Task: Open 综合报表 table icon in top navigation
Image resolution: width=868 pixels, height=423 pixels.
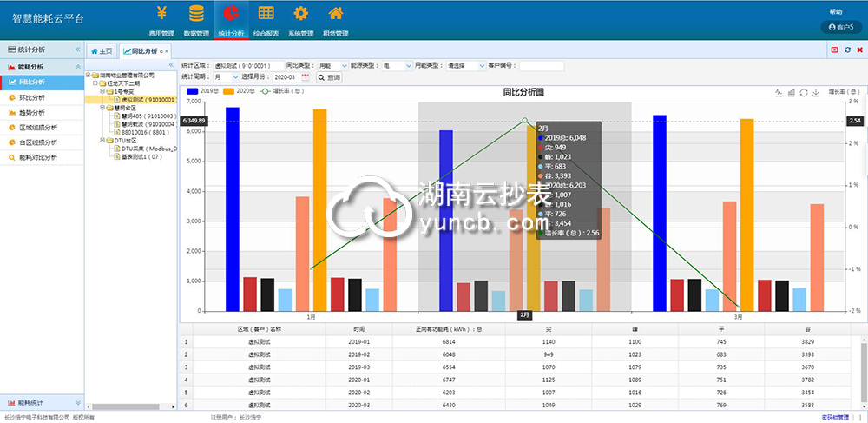Action: [x=266, y=14]
